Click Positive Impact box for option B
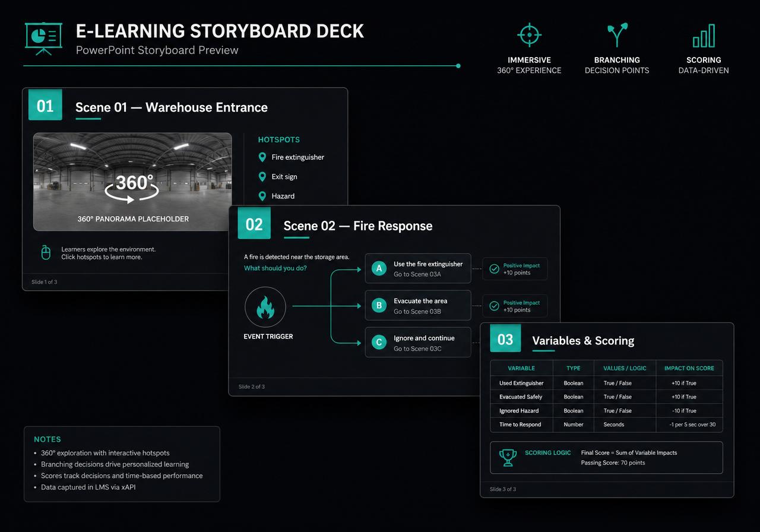 [515, 306]
